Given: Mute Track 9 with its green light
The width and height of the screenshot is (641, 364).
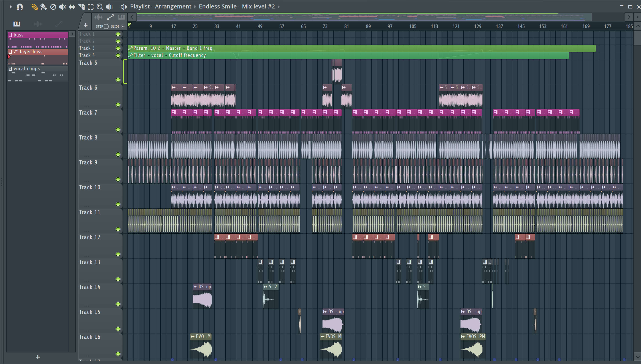Looking at the screenshot, I should tap(118, 179).
